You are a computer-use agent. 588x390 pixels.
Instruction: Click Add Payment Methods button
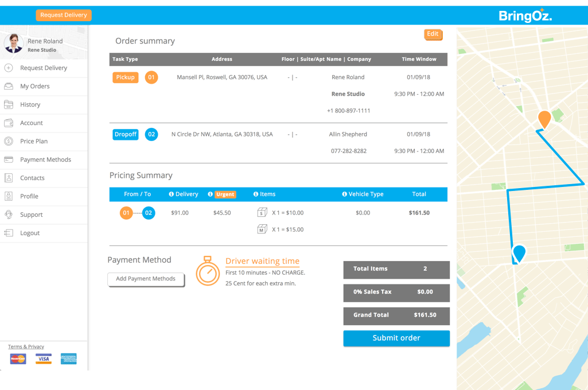pos(146,279)
